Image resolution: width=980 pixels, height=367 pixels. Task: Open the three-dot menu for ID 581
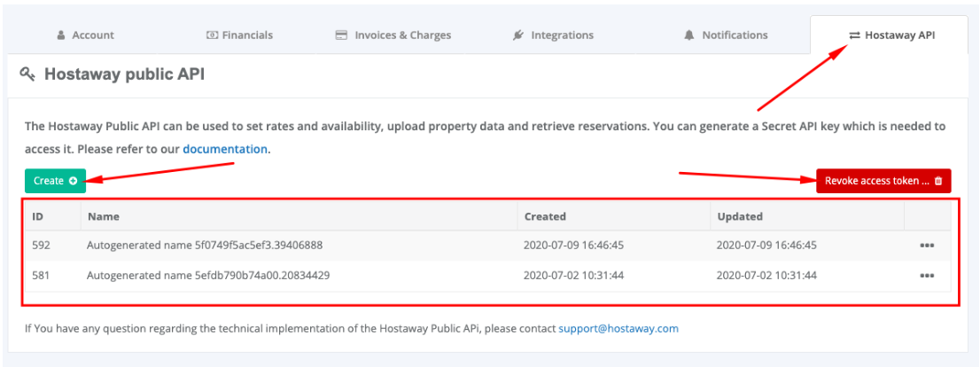click(927, 276)
